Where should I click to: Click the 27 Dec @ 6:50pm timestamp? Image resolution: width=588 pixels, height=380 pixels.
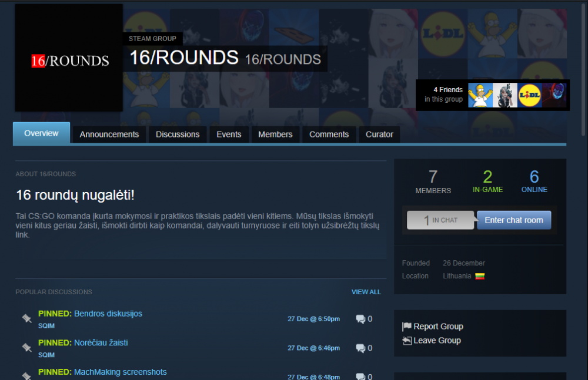[314, 319]
